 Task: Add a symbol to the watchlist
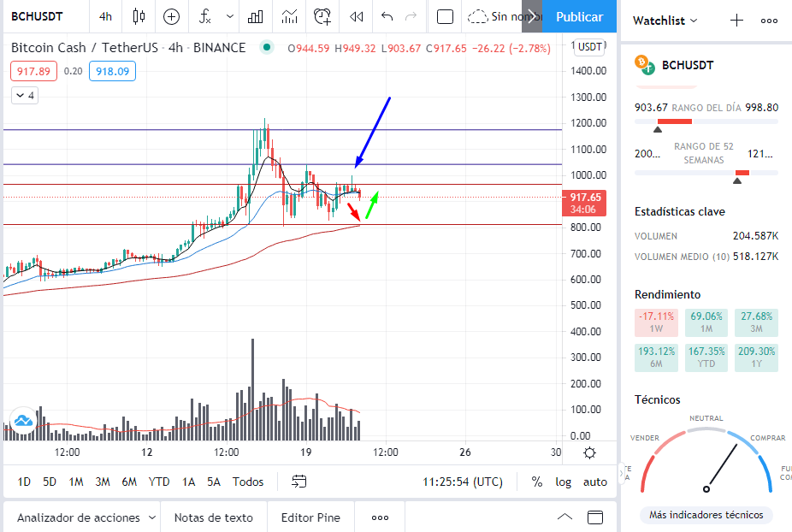[737, 21]
